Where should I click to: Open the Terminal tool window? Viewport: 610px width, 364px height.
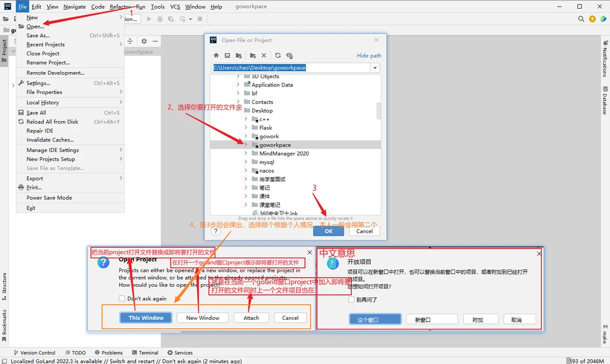click(x=145, y=352)
